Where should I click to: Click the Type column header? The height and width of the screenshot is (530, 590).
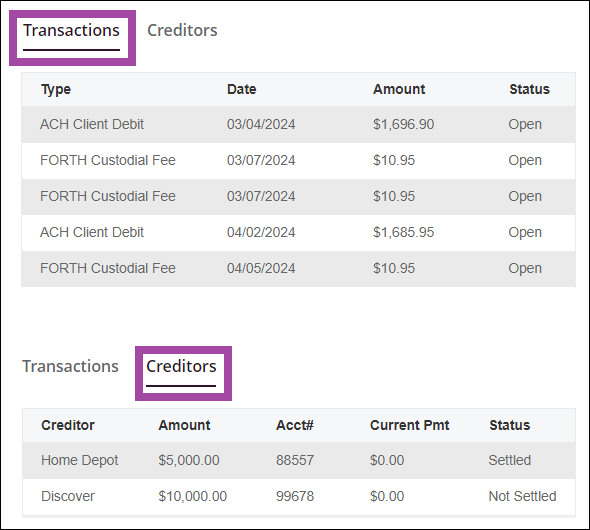56,90
